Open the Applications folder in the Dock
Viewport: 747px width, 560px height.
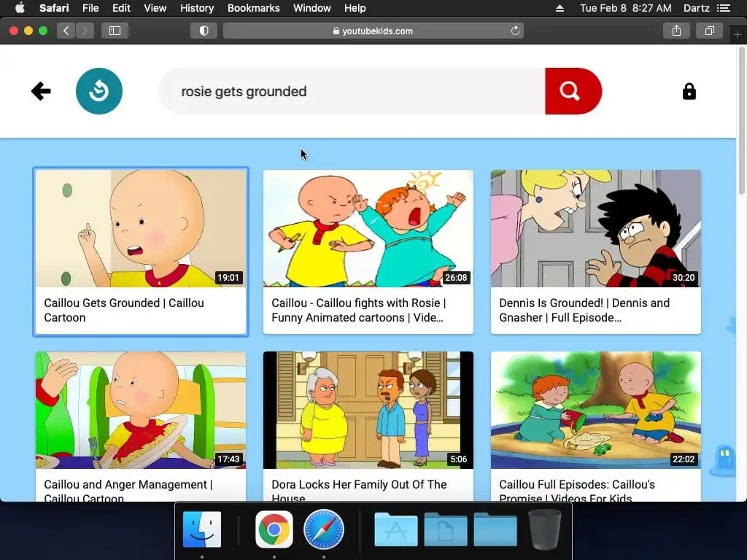click(x=396, y=529)
